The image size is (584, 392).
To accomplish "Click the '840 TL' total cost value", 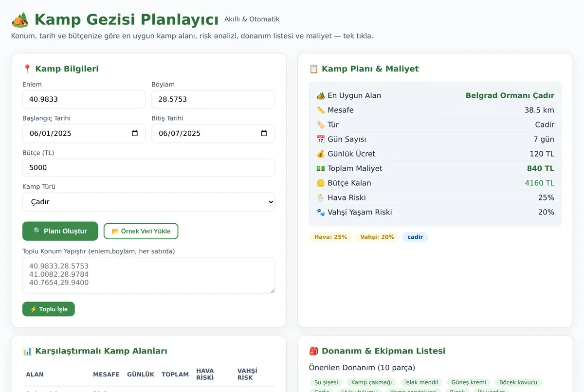I will (541, 168).
